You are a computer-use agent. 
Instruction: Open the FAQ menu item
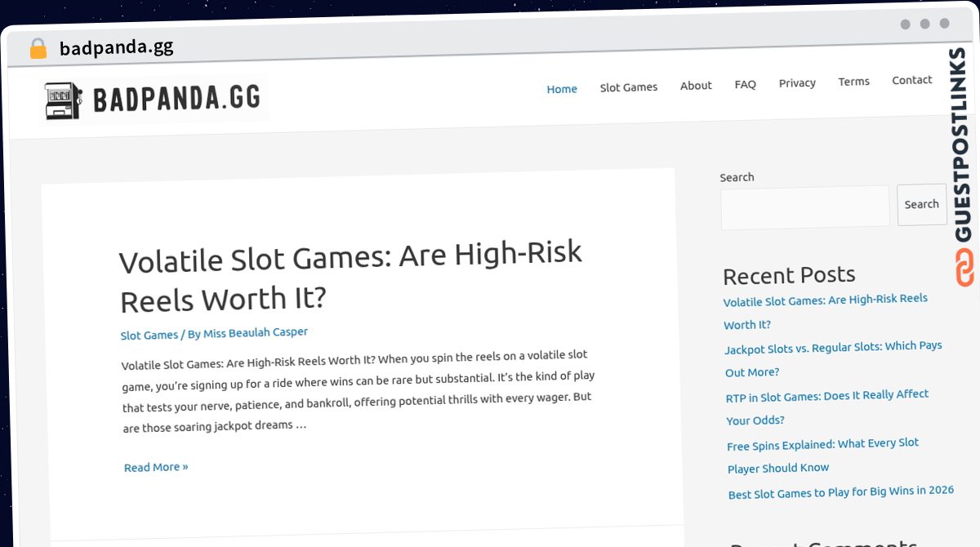[745, 84]
